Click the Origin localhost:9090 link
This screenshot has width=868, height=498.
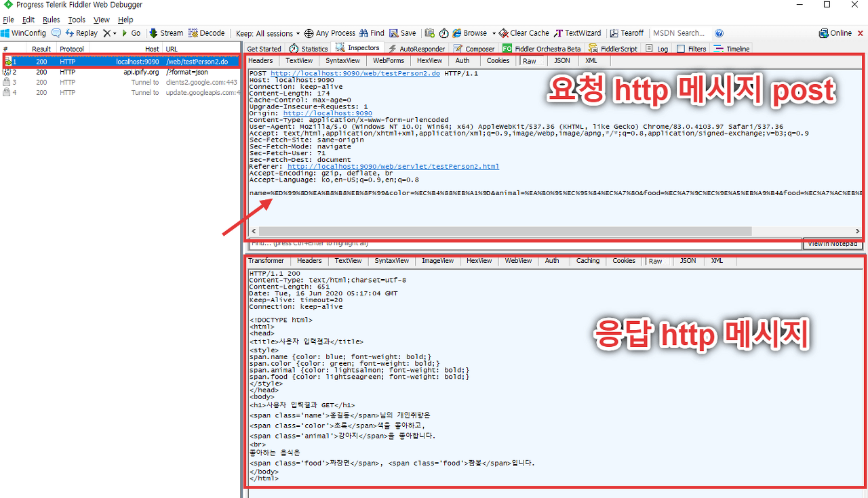328,113
